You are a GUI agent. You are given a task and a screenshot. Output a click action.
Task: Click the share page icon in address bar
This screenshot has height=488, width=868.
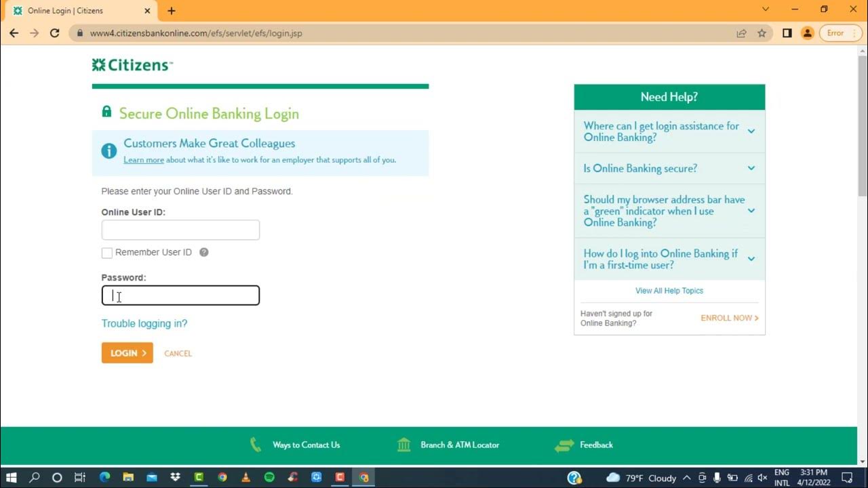[x=741, y=33]
